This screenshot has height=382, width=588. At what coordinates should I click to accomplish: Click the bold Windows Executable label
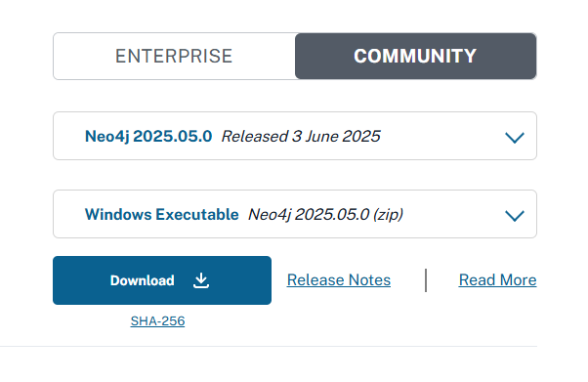[161, 215]
